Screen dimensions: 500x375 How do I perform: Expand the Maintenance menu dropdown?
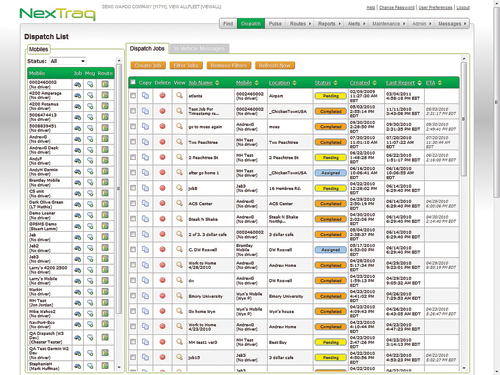click(x=389, y=24)
